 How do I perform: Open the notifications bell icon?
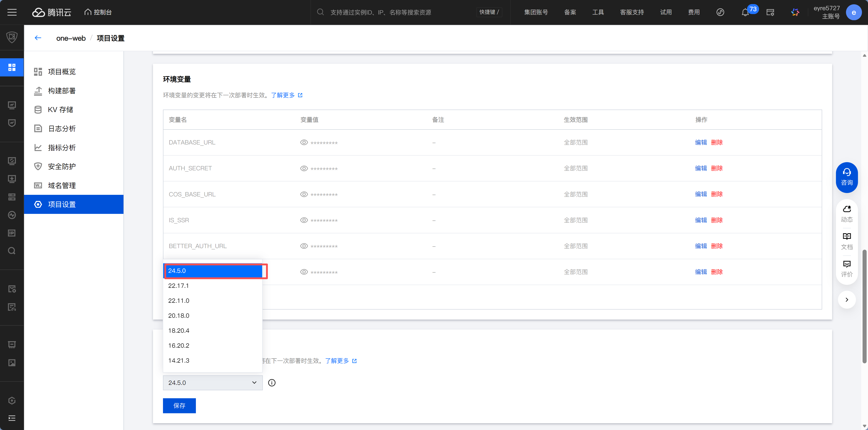[745, 12]
